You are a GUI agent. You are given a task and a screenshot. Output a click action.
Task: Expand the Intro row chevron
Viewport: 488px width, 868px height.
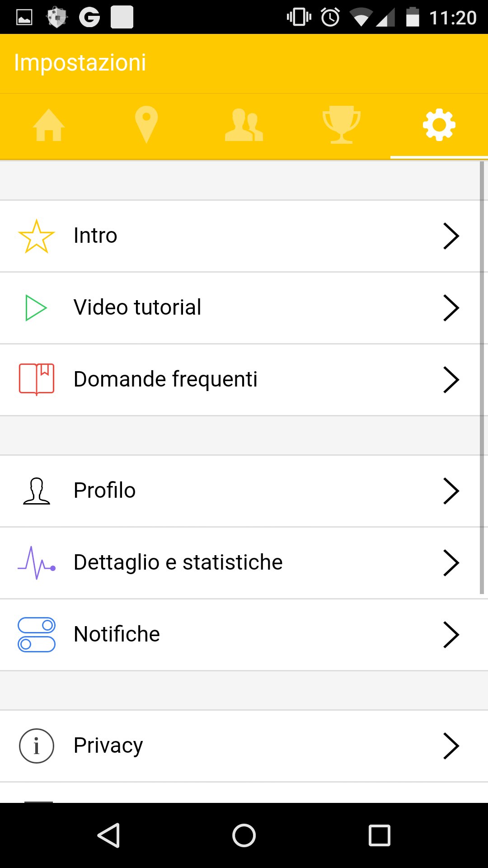[451, 236]
